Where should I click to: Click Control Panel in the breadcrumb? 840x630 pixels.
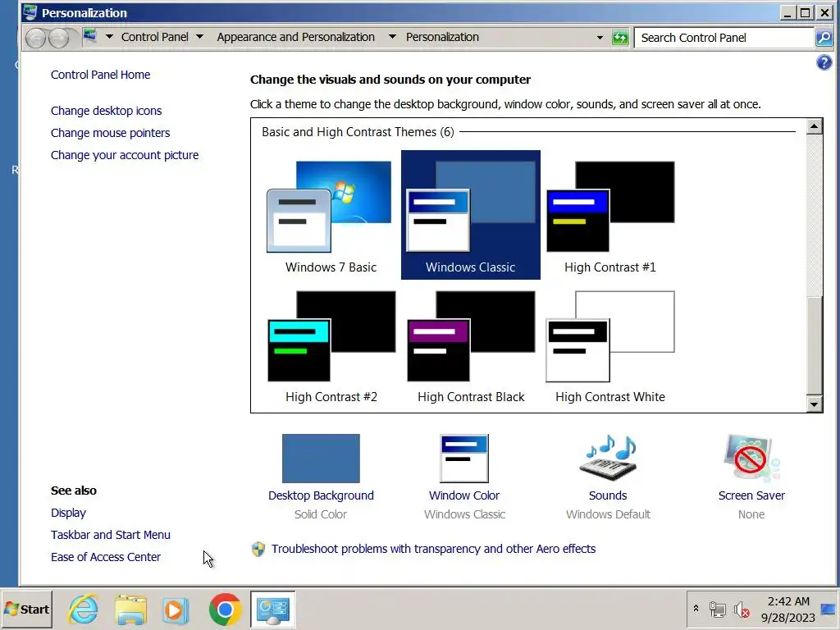click(x=155, y=37)
